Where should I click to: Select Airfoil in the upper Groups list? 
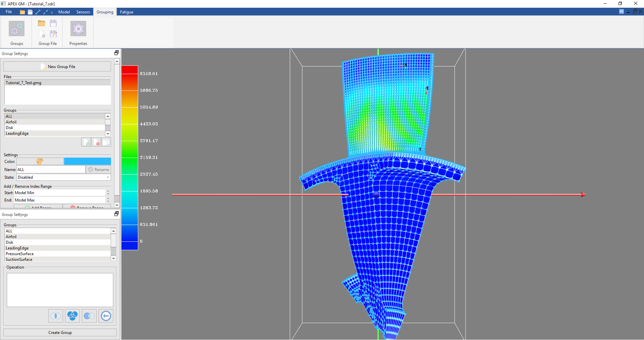pyautogui.click(x=55, y=122)
